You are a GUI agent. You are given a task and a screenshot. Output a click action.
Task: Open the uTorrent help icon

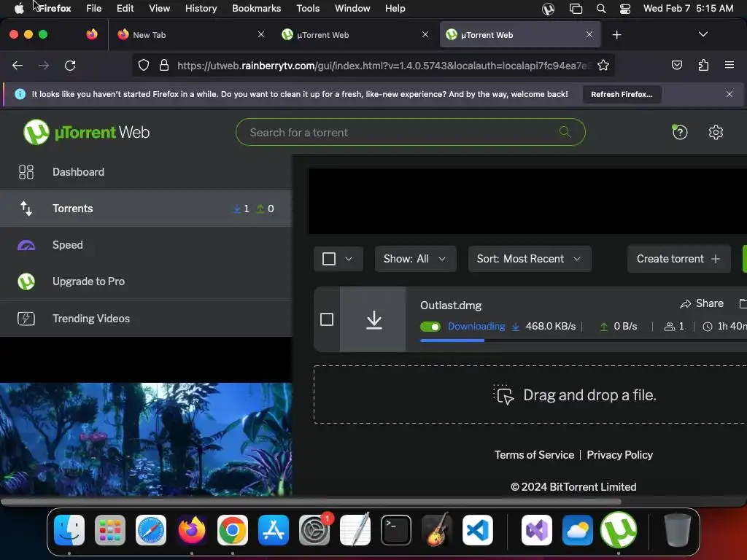[679, 132]
